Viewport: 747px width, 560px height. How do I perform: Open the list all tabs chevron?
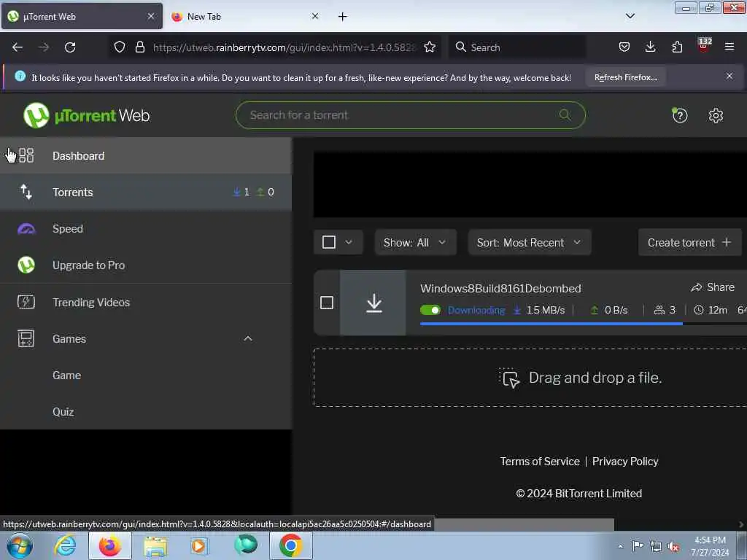[630, 16]
